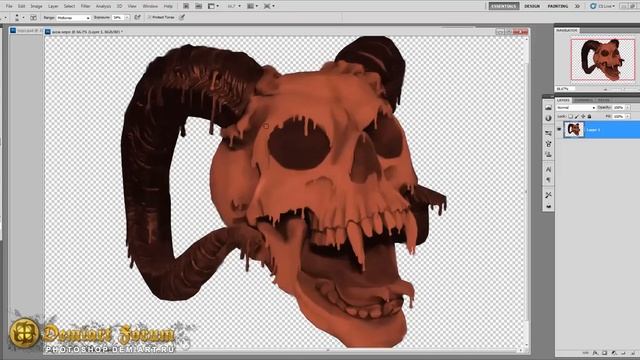Open the Select menu
640x360 pixels.
[69, 6]
